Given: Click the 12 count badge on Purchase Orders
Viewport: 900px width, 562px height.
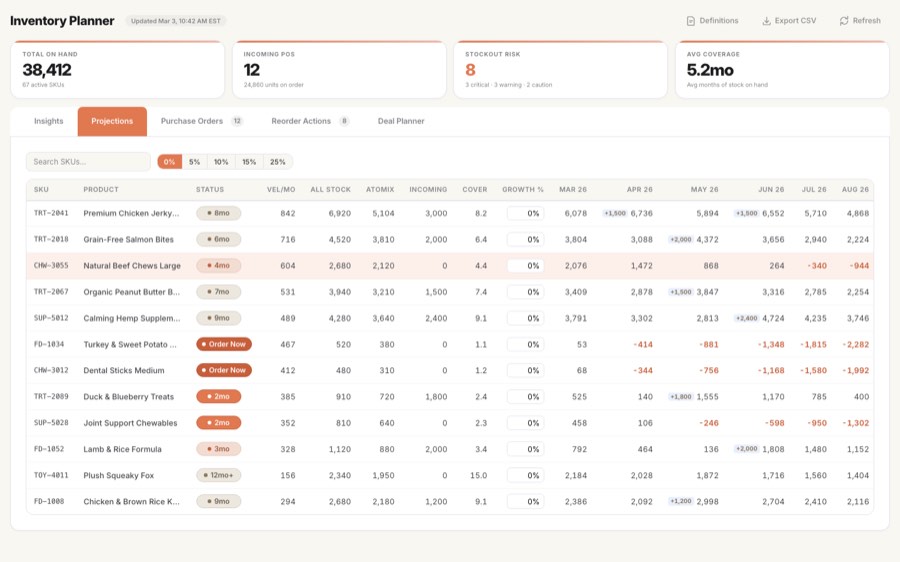Looking at the screenshot, I should pos(237,121).
